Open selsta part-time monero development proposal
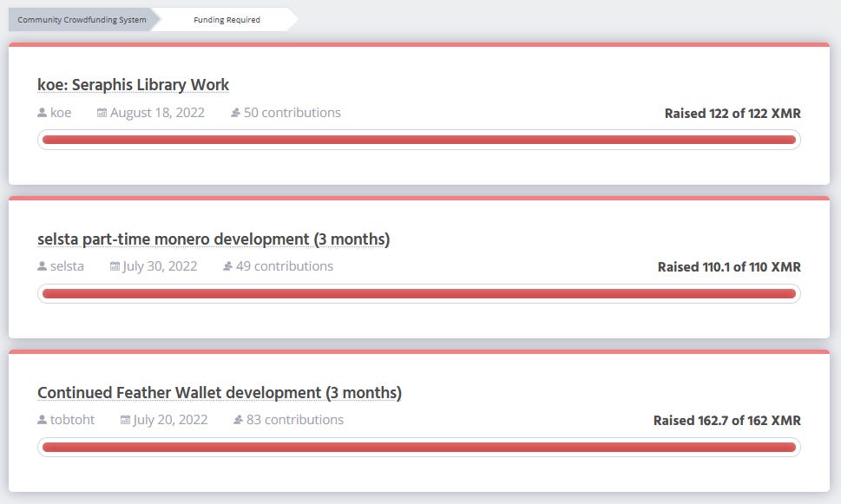 [214, 239]
